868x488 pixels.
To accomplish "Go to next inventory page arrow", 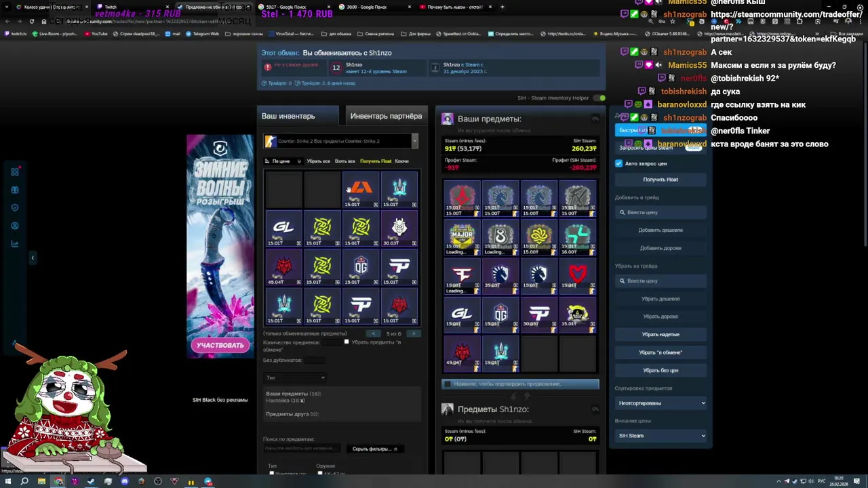I will [x=414, y=333].
